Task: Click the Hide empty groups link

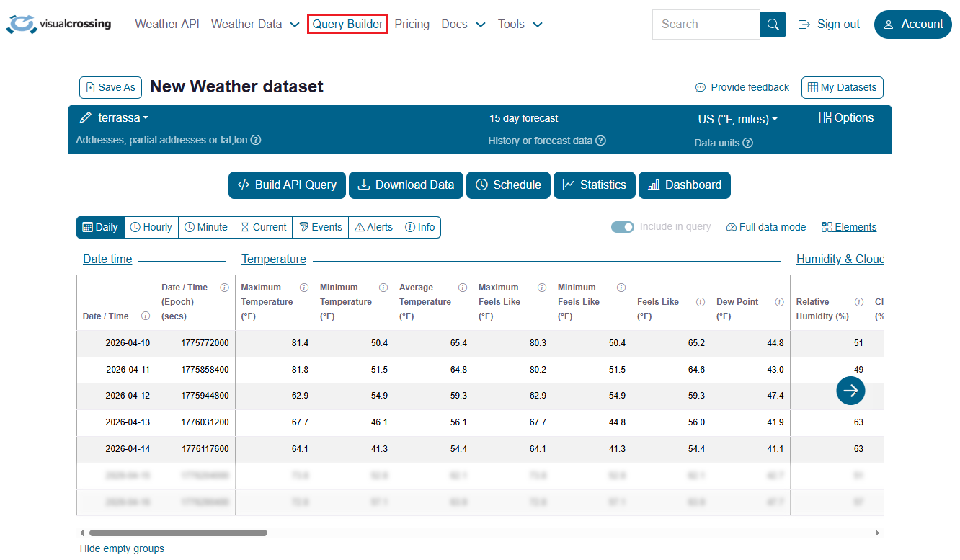Action: click(122, 548)
